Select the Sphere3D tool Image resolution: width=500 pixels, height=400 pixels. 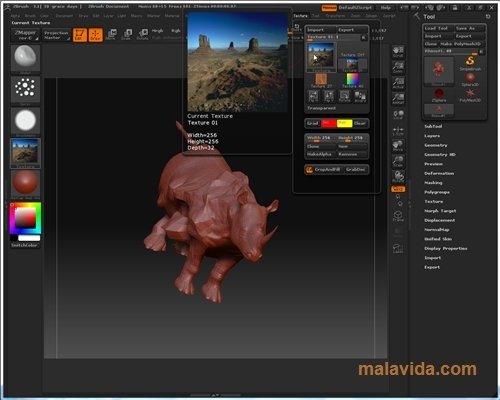tap(470, 79)
